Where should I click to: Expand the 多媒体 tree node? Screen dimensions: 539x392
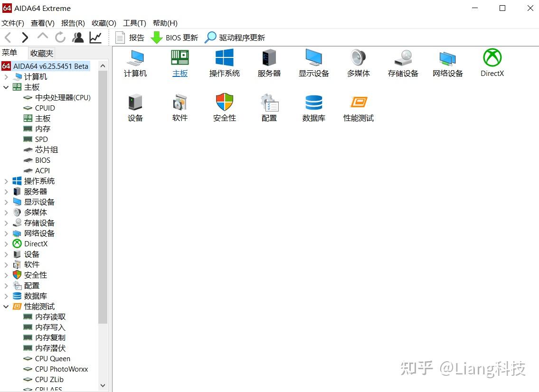pos(6,212)
